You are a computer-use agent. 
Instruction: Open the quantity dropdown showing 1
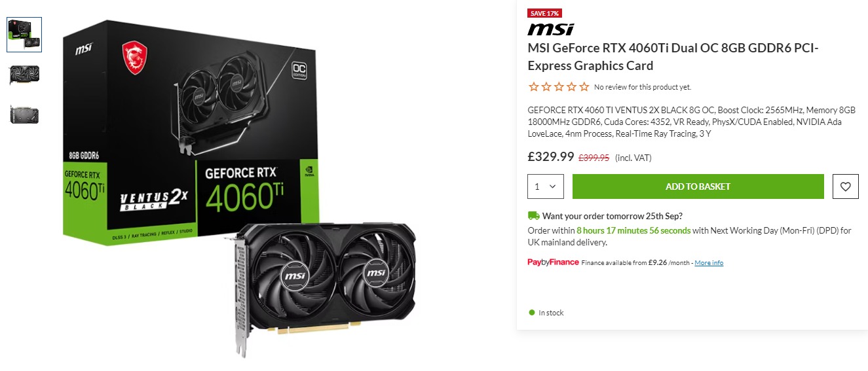pos(545,186)
